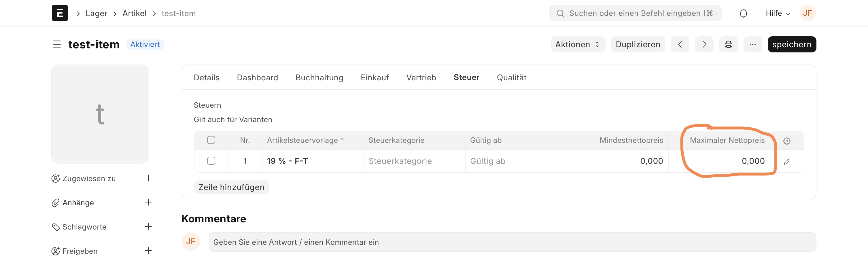Add assignment with Zugewiesen zu plus
This screenshot has height=271, width=868.
point(148,178)
